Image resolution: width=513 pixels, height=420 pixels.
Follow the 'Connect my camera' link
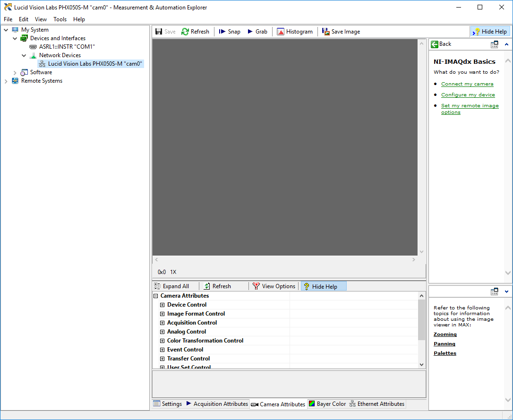tap(467, 84)
